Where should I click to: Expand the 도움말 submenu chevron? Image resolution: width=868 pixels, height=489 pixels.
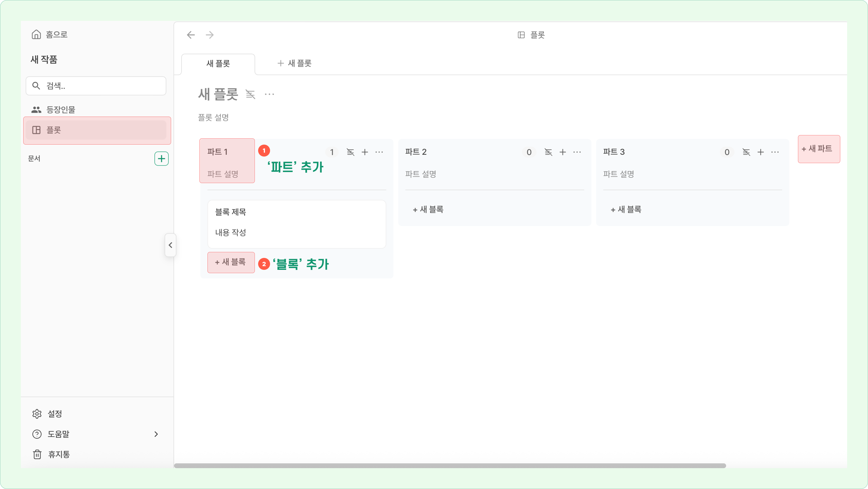[156, 434]
